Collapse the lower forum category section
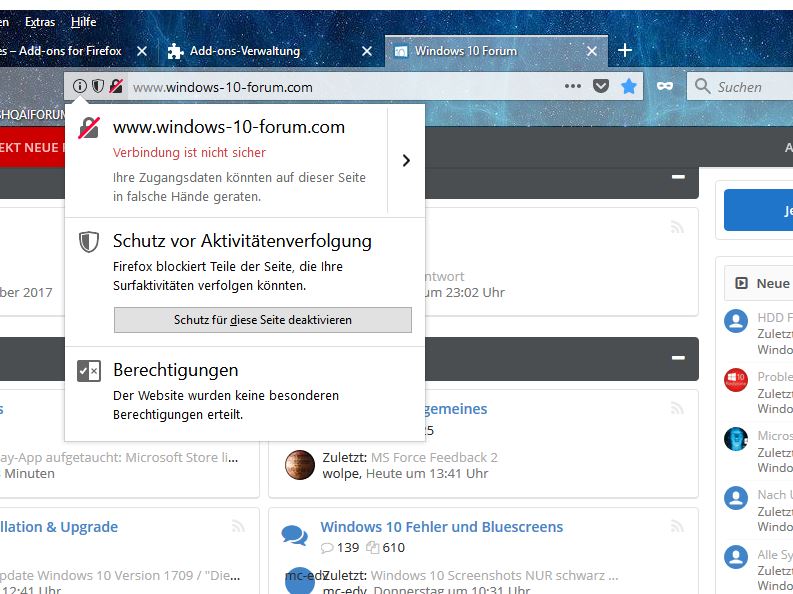This screenshot has height=594, width=793. [x=678, y=357]
